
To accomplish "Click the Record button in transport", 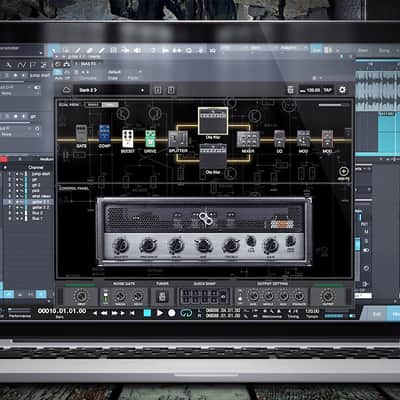I will [x=172, y=313].
